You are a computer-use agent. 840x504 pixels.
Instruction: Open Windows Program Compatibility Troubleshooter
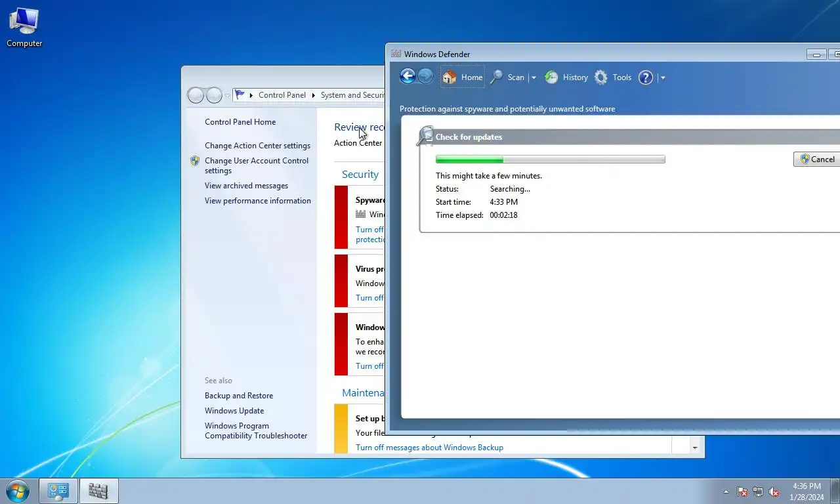pyautogui.click(x=256, y=430)
